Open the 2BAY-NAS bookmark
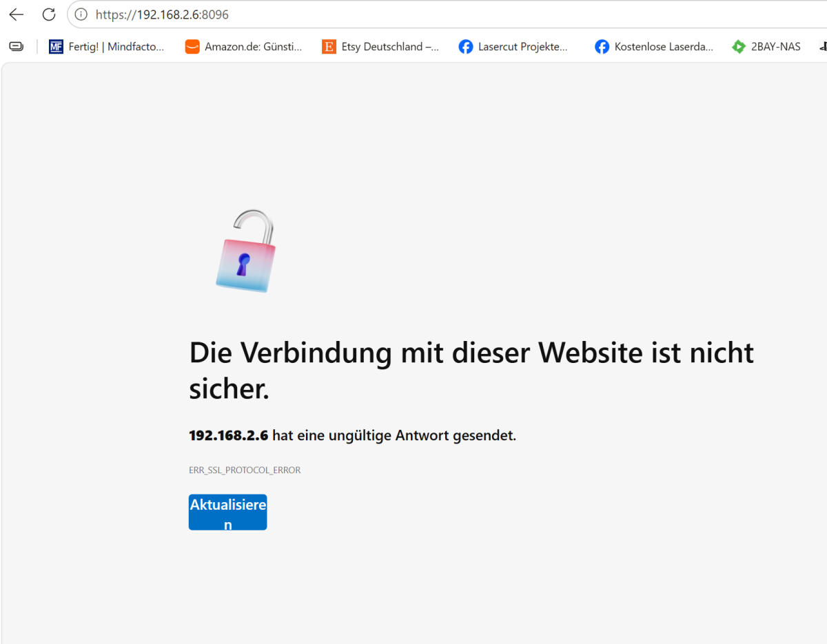 766,47
